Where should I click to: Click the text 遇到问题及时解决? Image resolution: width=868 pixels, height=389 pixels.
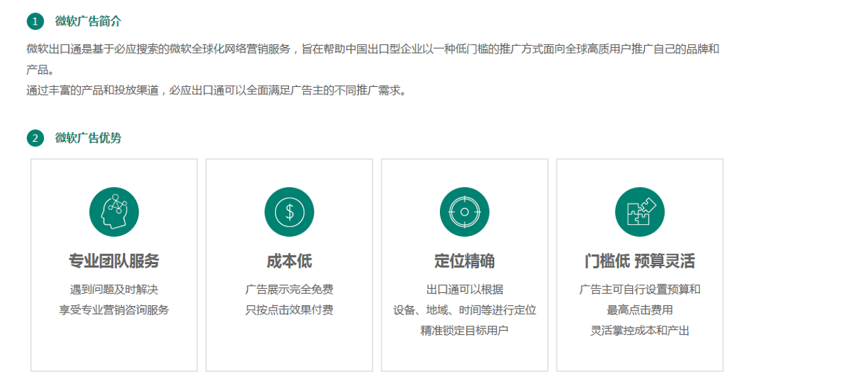[x=114, y=290]
